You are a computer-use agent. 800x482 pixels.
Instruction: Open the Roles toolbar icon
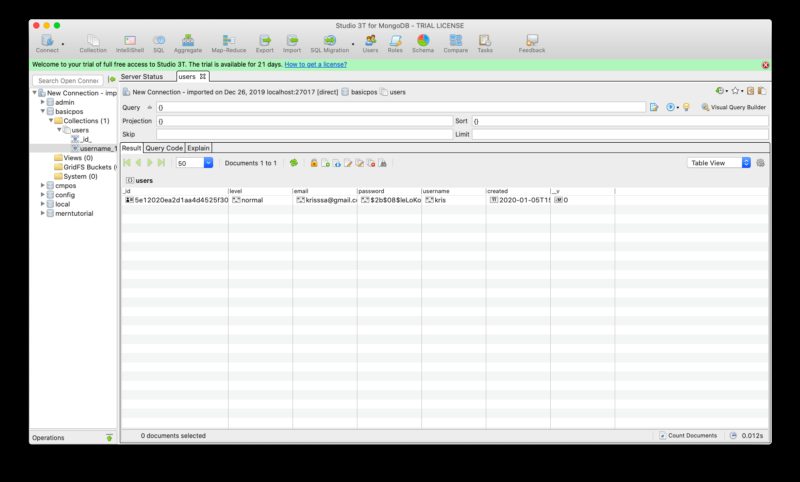tap(395, 43)
